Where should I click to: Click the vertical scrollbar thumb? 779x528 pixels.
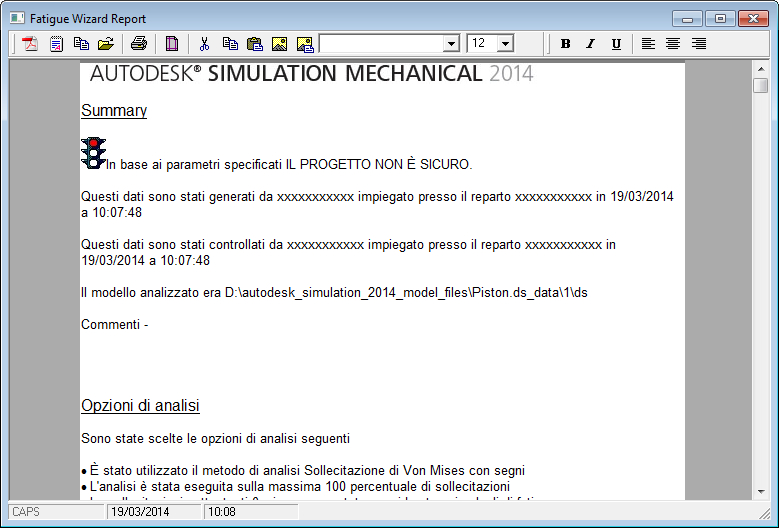pos(761,85)
